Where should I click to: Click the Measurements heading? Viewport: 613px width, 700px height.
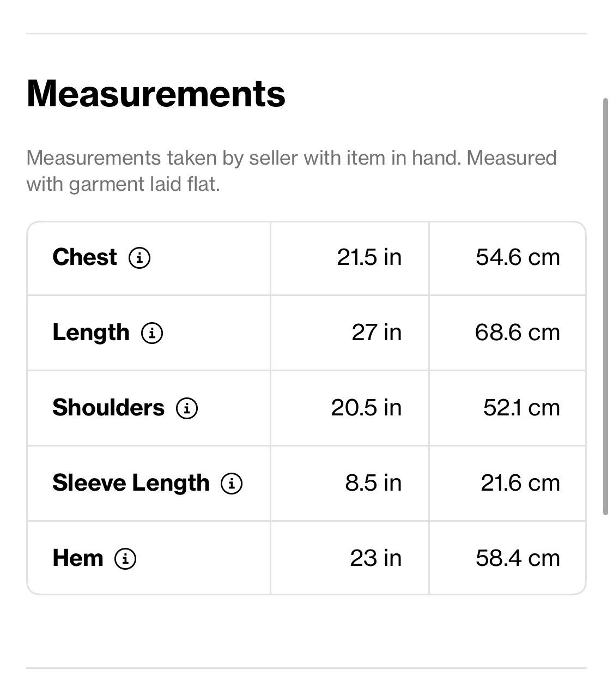[x=156, y=94]
